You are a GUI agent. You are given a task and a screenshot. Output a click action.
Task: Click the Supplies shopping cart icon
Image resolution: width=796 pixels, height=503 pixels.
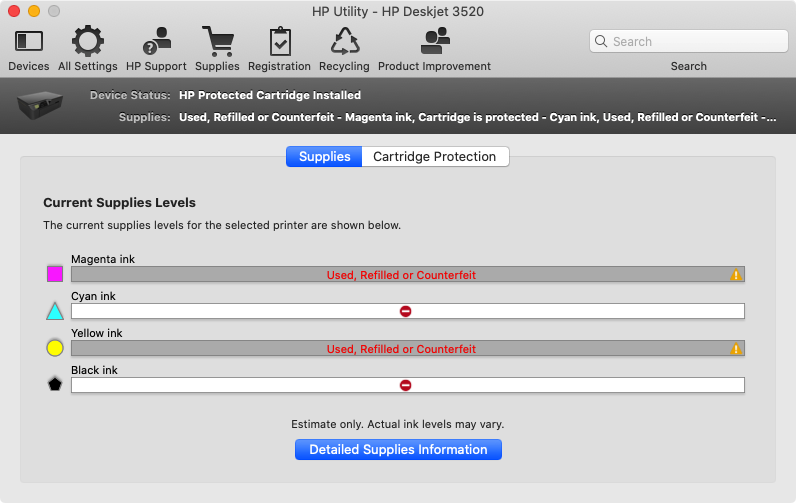pos(217,41)
